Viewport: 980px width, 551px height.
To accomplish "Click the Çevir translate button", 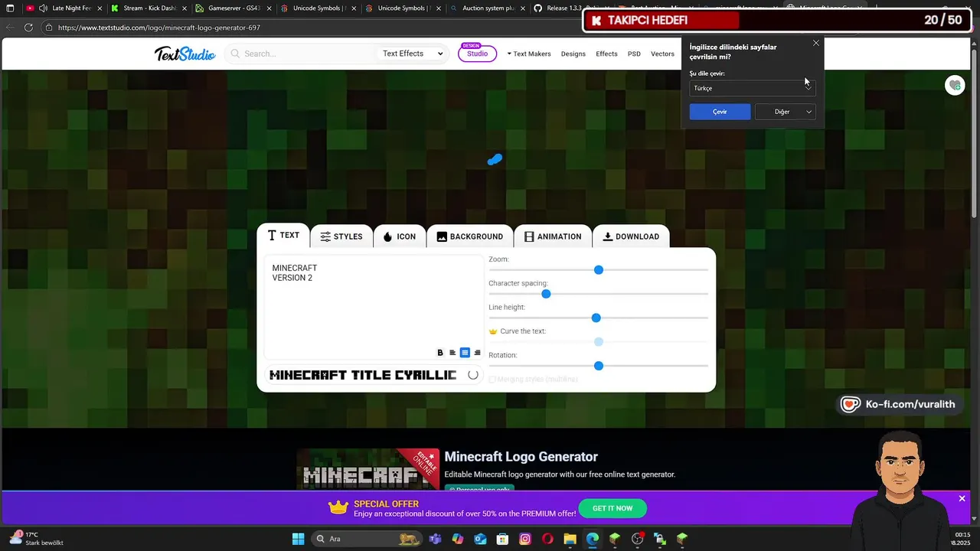I will point(720,112).
